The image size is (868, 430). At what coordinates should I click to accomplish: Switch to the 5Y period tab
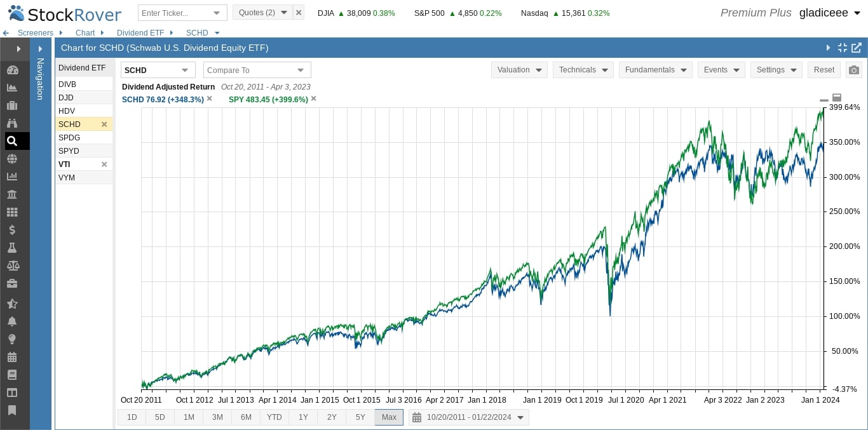(x=360, y=417)
